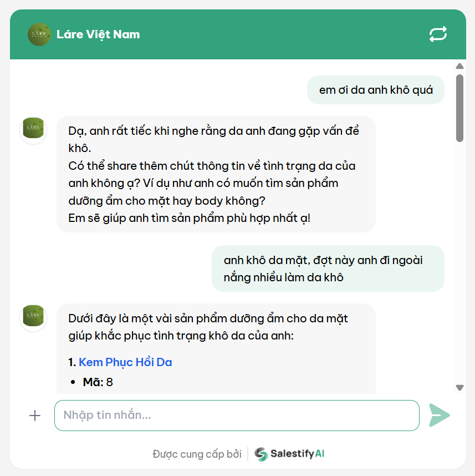The height and width of the screenshot is (476, 475).
Task: Click the SalestifyAI swirl logo icon
Action: (x=261, y=454)
